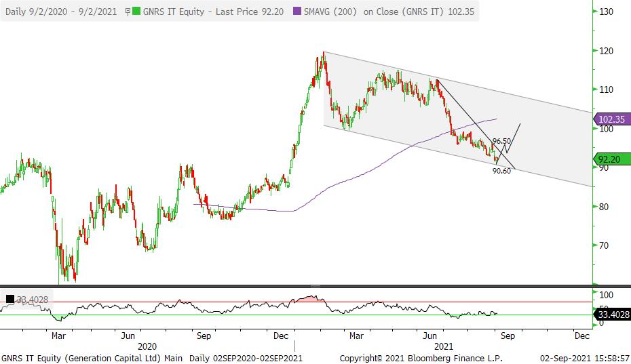
Task: Click the 'Copyright 2021 Bloomberg Finance L.P.' text
Action: pyautogui.click(x=421, y=358)
